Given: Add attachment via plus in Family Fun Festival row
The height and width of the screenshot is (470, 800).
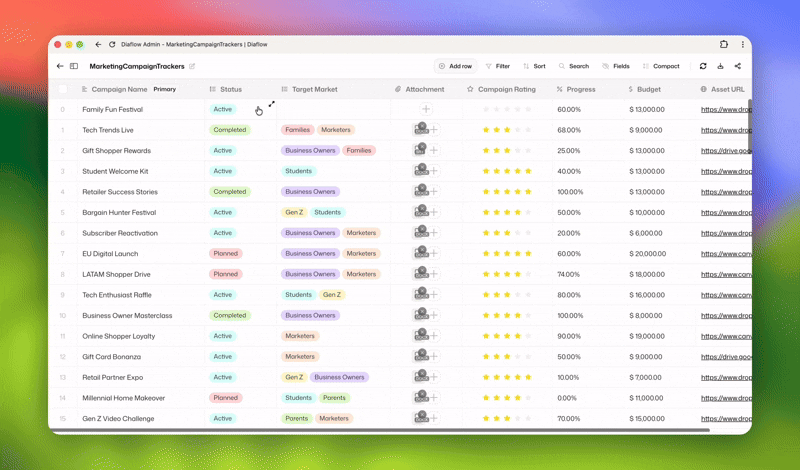Looking at the screenshot, I should [x=426, y=109].
